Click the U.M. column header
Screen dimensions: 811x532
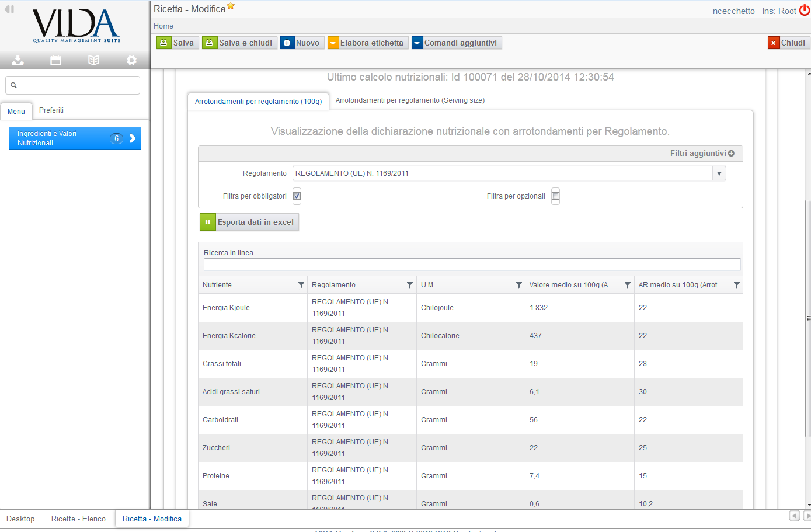(x=471, y=285)
